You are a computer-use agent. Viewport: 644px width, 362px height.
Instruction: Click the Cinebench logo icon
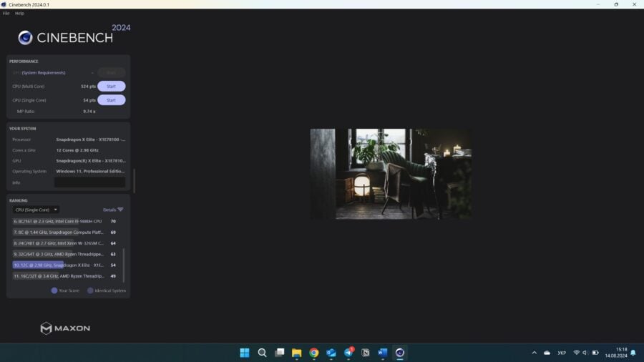coord(25,38)
